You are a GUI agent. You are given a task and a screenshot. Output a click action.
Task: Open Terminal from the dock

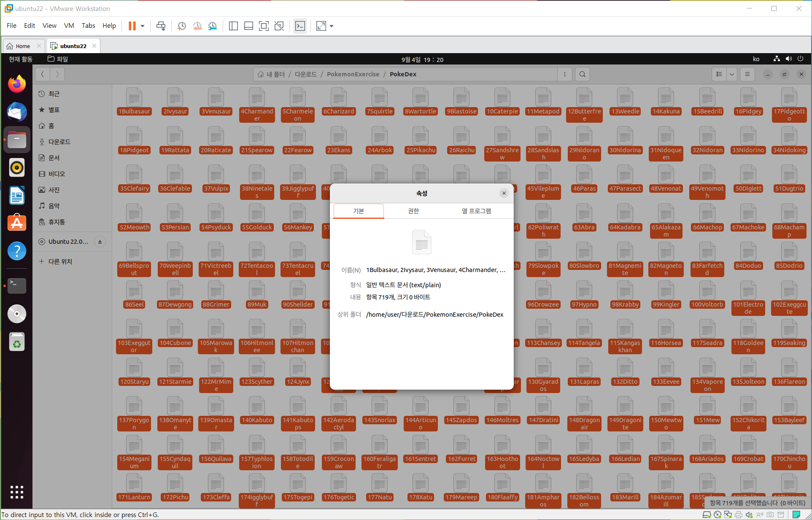pyautogui.click(x=17, y=286)
